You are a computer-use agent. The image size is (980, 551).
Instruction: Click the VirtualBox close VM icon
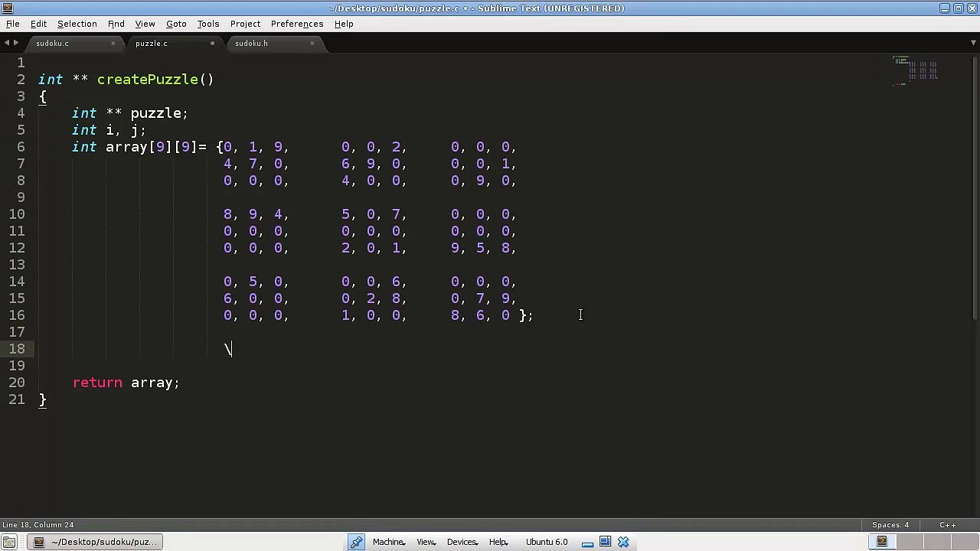pos(623,542)
